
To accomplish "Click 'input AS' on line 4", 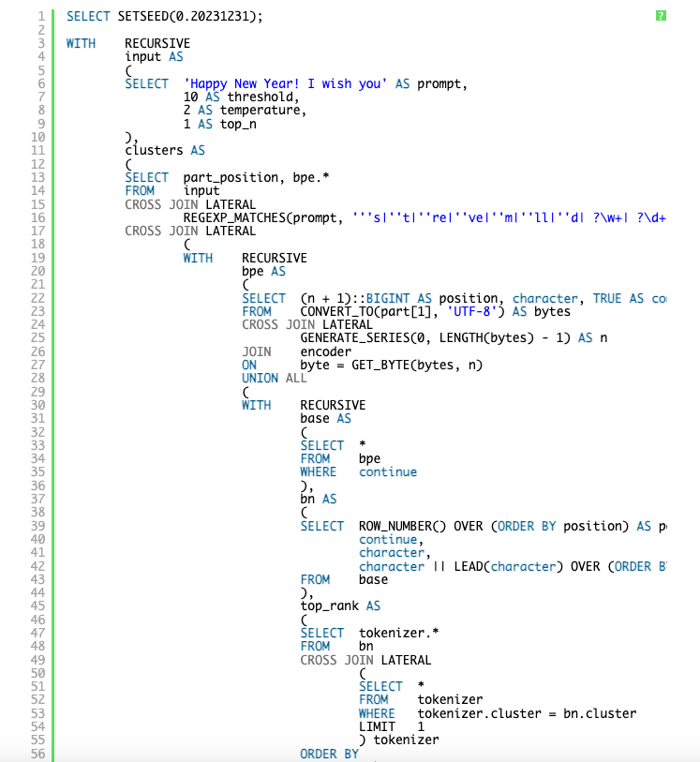I will (154, 57).
